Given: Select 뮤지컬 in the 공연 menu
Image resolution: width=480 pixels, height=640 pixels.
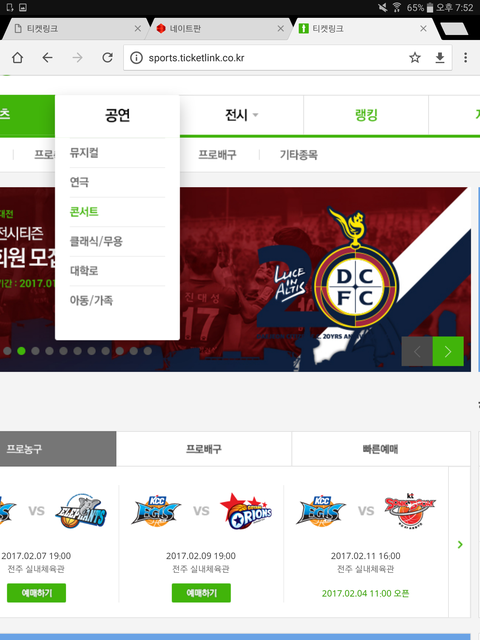Looking at the screenshot, I should pyautogui.click(x=84, y=153).
